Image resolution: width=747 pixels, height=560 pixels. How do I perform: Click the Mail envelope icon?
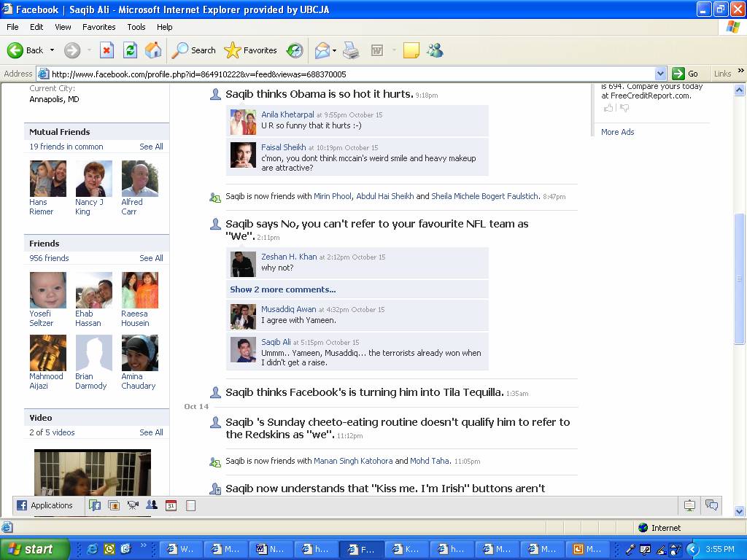pos(322,50)
